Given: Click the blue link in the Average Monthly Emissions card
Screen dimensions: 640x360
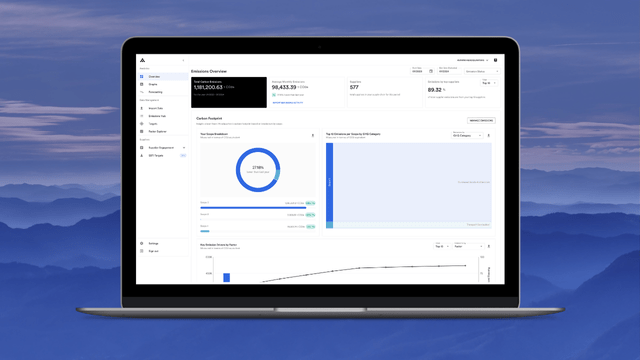Looking at the screenshot, I should pyautogui.click(x=288, y=103).
